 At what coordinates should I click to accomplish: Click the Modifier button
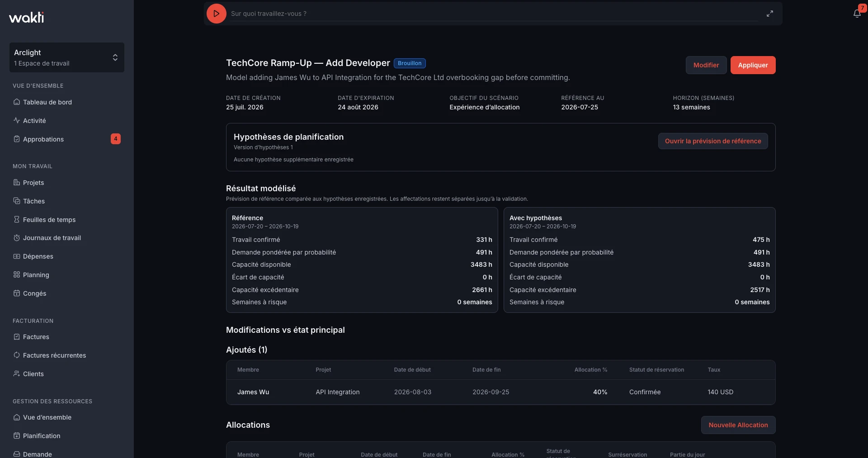706,65
